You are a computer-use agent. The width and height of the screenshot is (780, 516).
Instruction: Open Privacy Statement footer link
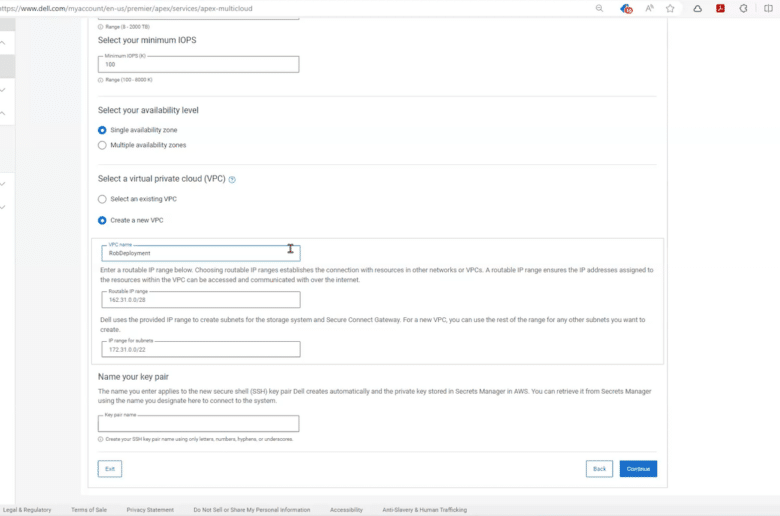pyautogui.click(x=150, y=510)
